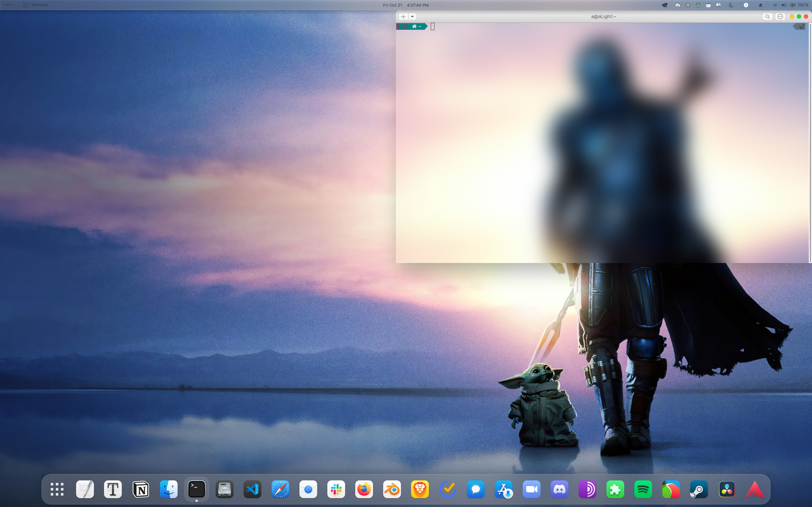Select the search icon in the Terminal titlebar

[x=768, y=16]
